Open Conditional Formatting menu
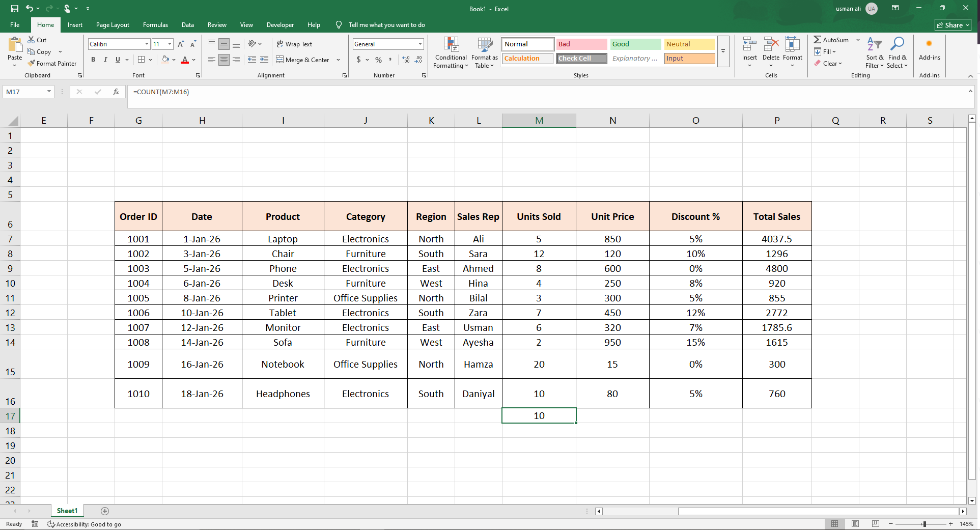 tap(451, 52)
